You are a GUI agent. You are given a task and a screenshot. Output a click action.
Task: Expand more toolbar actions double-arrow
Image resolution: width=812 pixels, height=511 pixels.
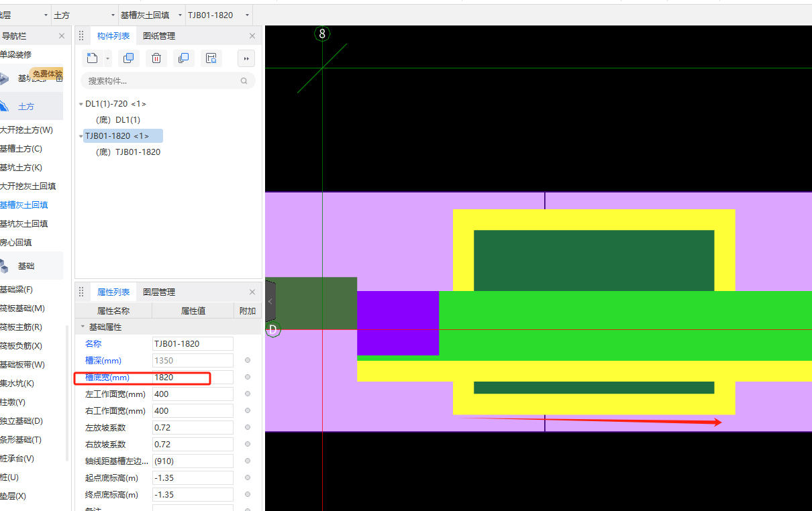coord(246,58)
